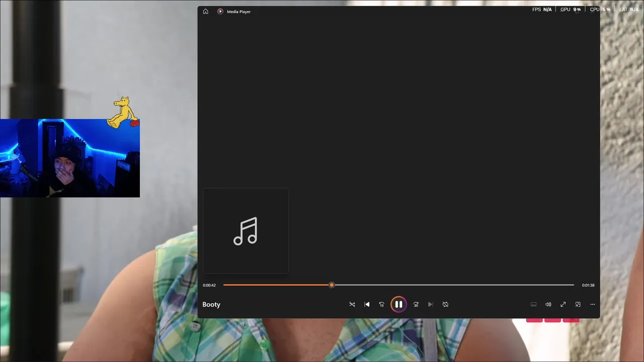Go to the next track

pyautogui.click(x=430, y=304)
